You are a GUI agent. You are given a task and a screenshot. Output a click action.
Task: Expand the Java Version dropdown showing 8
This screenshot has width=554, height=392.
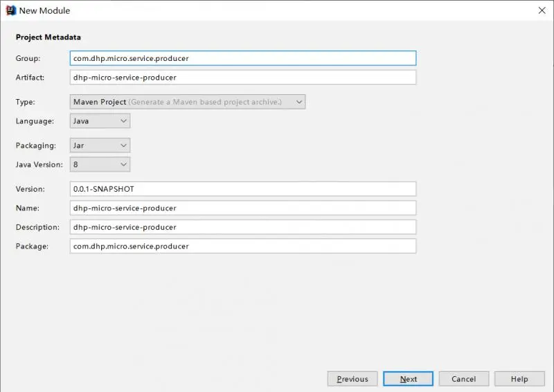coord(100,164)
